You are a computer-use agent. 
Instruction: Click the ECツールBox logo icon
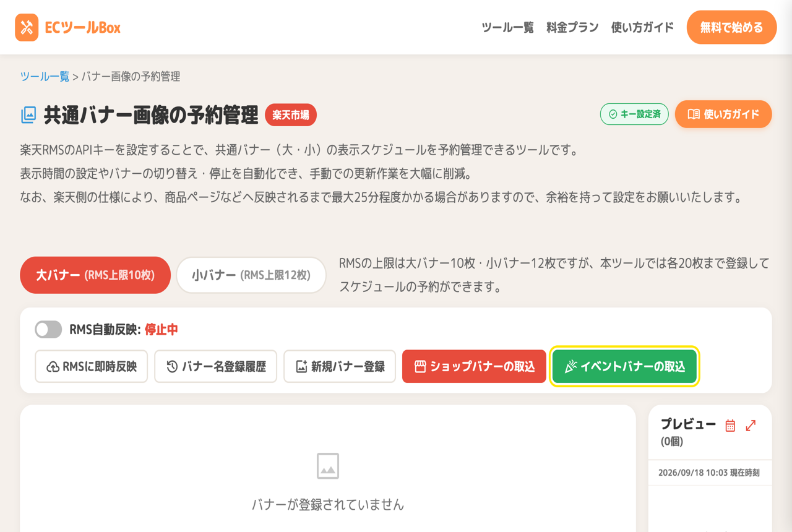[x=27, y=27]
